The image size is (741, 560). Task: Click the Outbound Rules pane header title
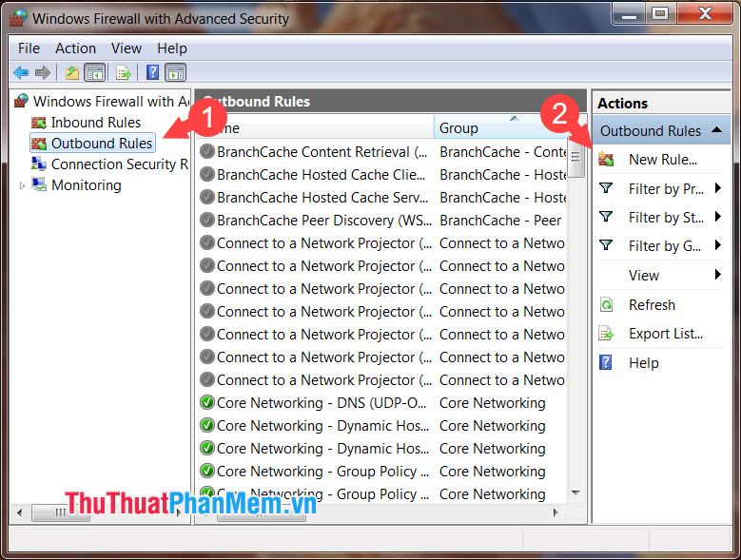pos(256,102)
